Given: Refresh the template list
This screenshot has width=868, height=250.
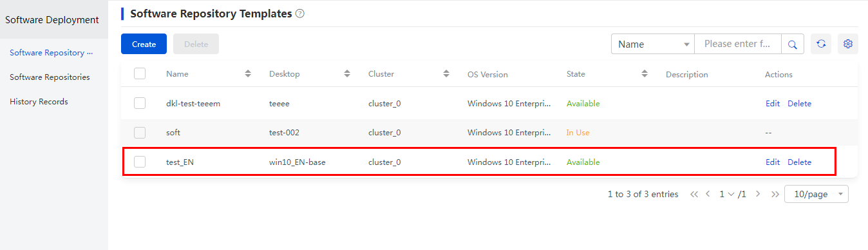Looking at the screenshot, I should tap(821, 44).
